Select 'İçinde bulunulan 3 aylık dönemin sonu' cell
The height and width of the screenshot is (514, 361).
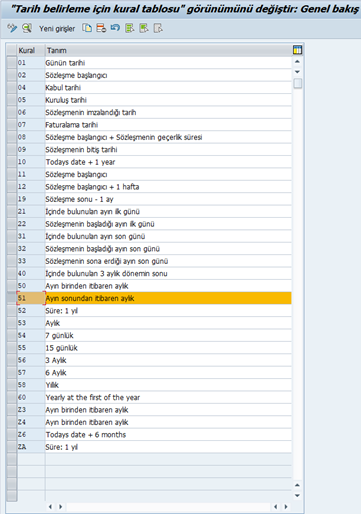click(x=168, y=273)
